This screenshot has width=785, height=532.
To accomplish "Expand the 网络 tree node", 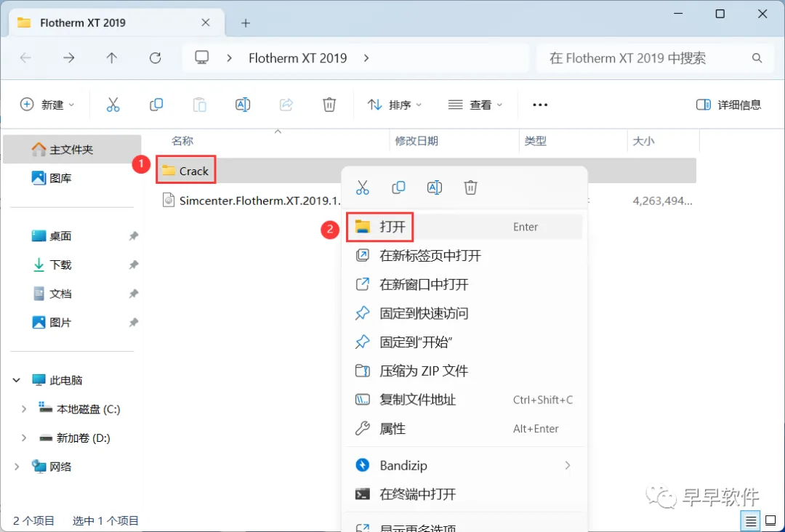I will tap(17, 467).
